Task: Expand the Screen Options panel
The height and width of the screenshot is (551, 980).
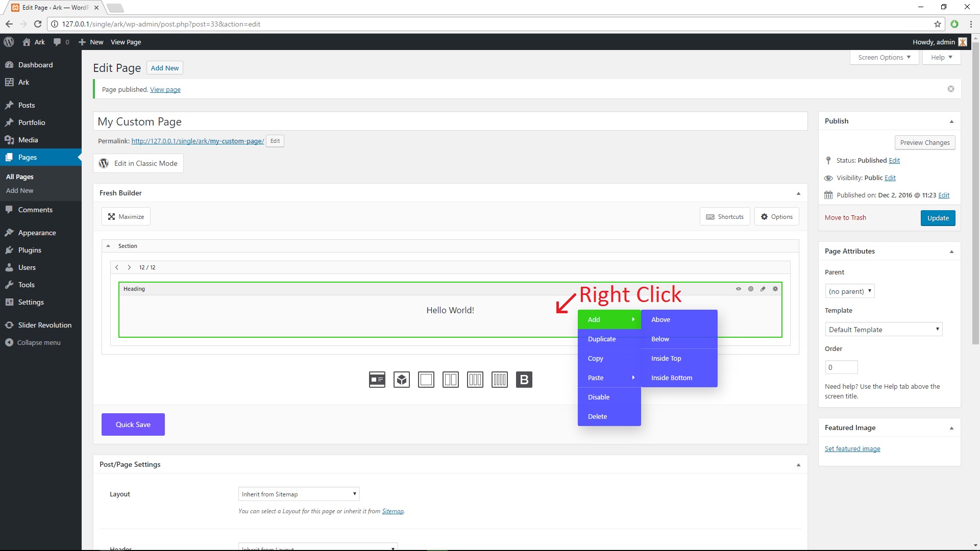Action: click(x=884, y=57)
